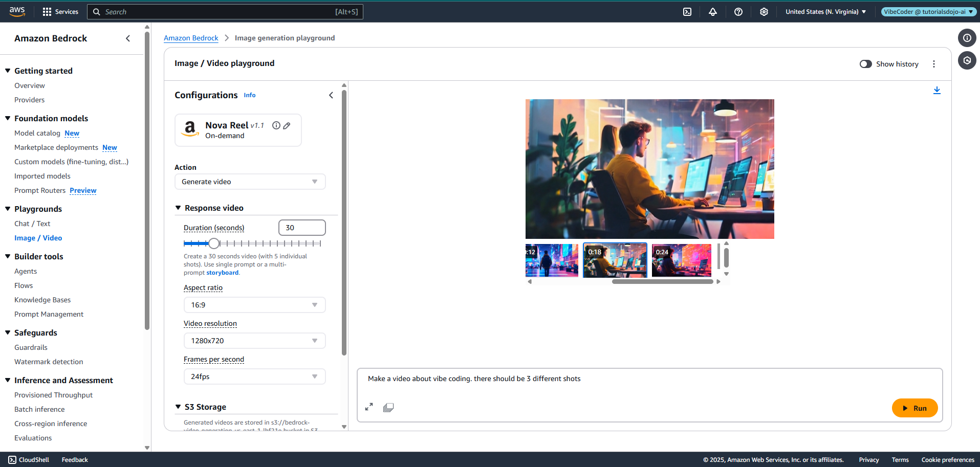
Task: Click the duration slider track
Action: 266,243
